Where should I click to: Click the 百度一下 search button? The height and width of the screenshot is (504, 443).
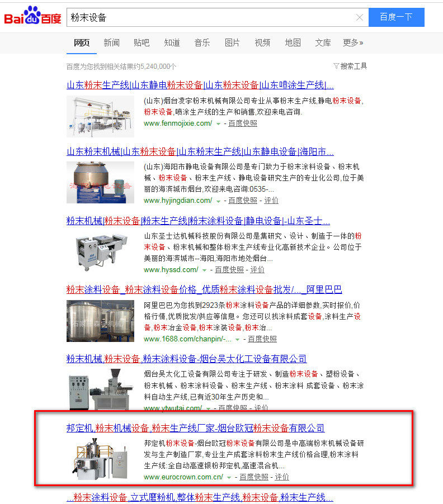pyautogui.click(x=397, y=17)
